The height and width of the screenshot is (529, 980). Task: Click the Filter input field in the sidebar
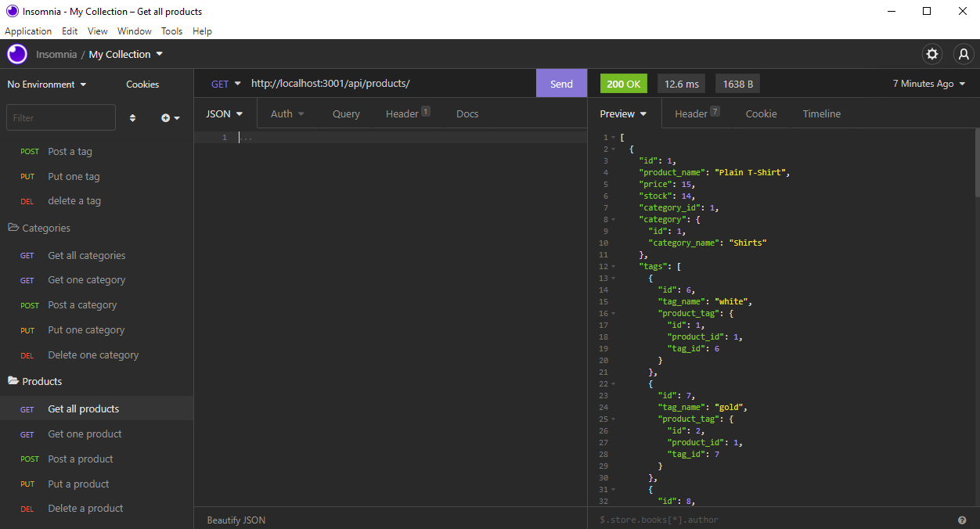[60, 117]
